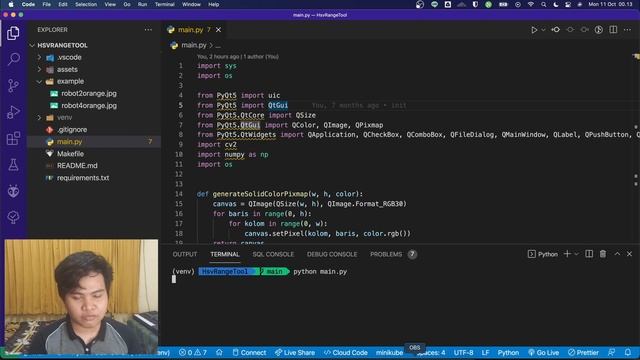Open the Run and Debug view
Screen dimensions: 640x360
coord(13,112)
